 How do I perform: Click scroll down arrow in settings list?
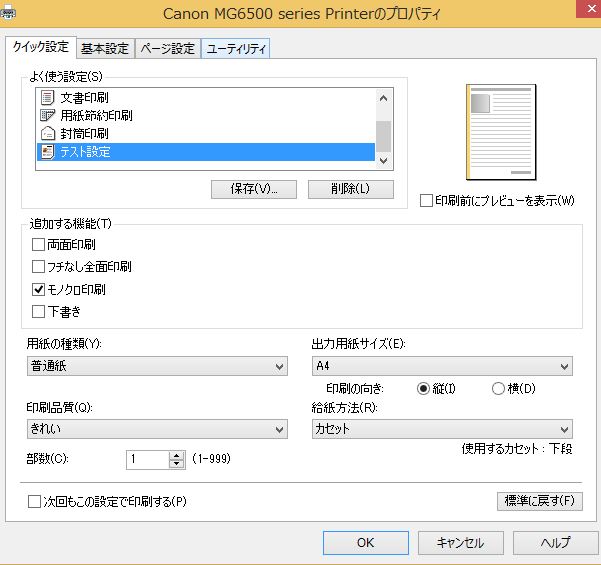[383, 161]
